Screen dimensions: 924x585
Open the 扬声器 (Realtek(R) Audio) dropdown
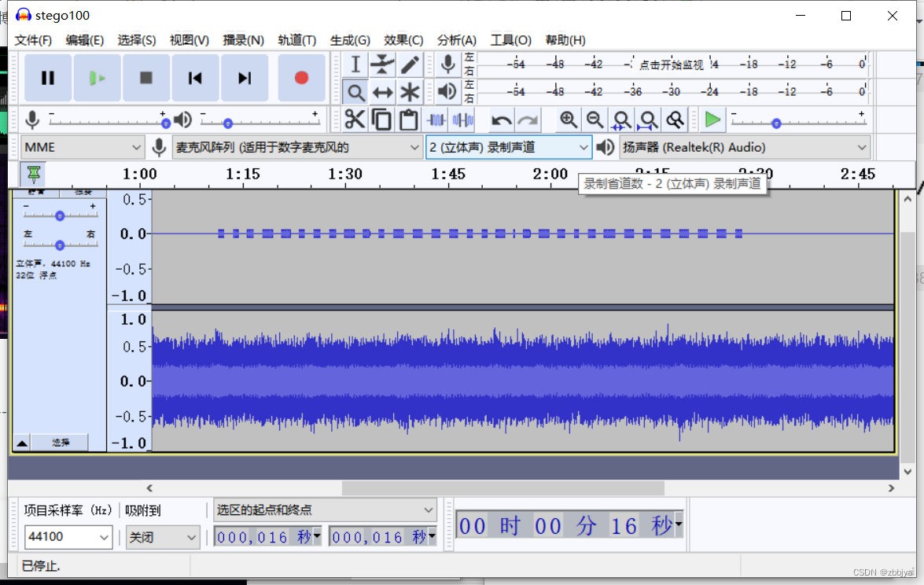745,147
